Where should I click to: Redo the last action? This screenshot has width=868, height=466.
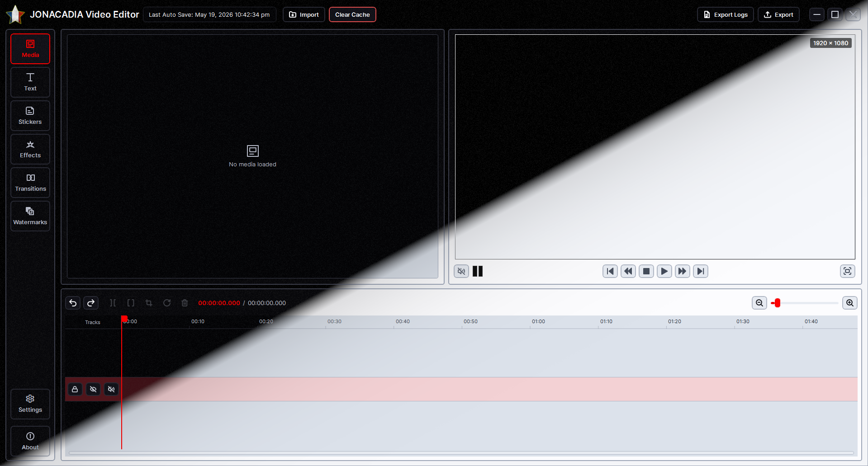coord(91,303)
